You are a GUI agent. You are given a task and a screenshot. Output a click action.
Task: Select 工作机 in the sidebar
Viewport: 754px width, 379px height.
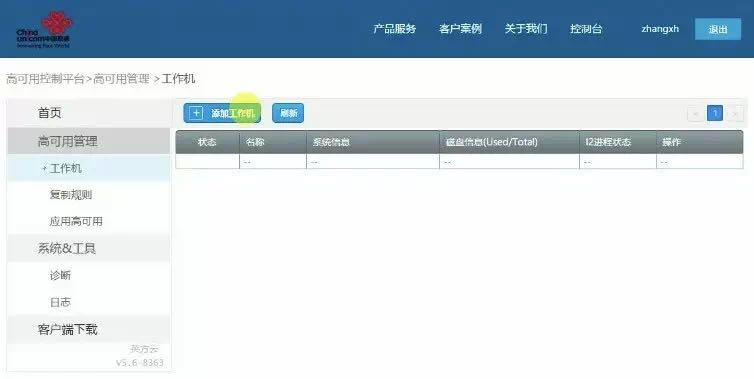tap(88, 168)
